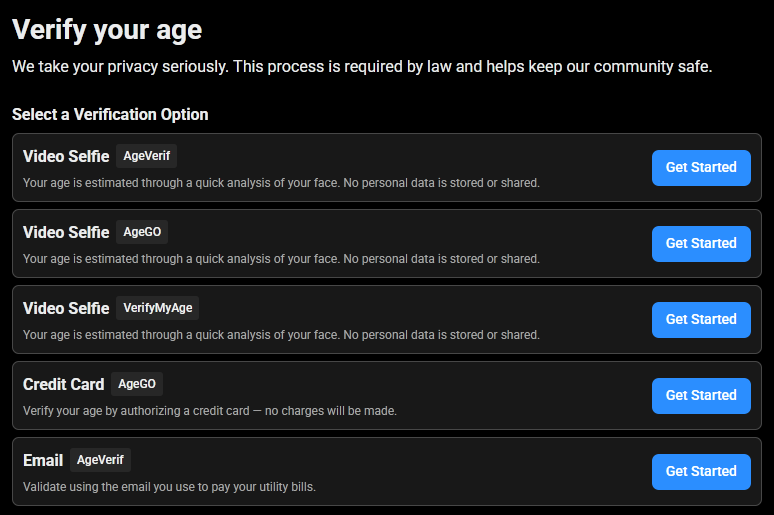The image size is (774, 515).
Task: Select AgeGO badge beside Credit Card
Action: pyautogui.click(x=137, y=384)
